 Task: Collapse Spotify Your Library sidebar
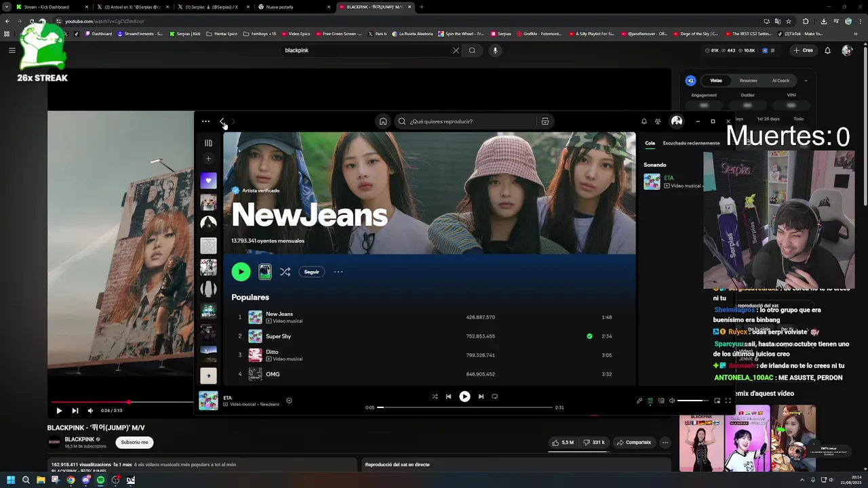[x=208, y=143]
